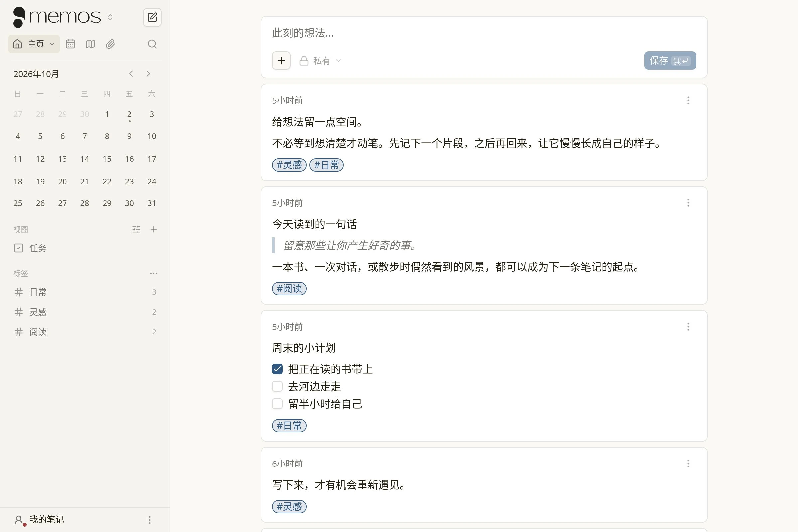Viewport: 798px width, 532px height.
Task: Click the plus button in memo editor
Action: 281,61
